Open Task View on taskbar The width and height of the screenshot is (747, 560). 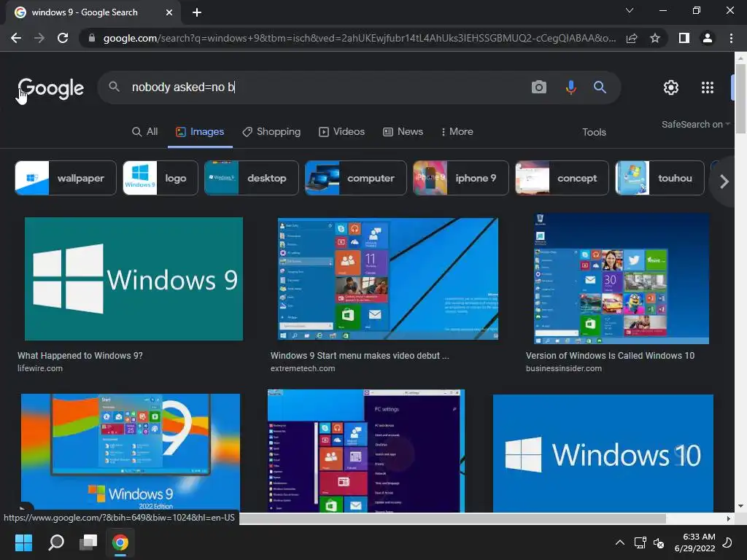pyautogui.click(x=88, y=542)
